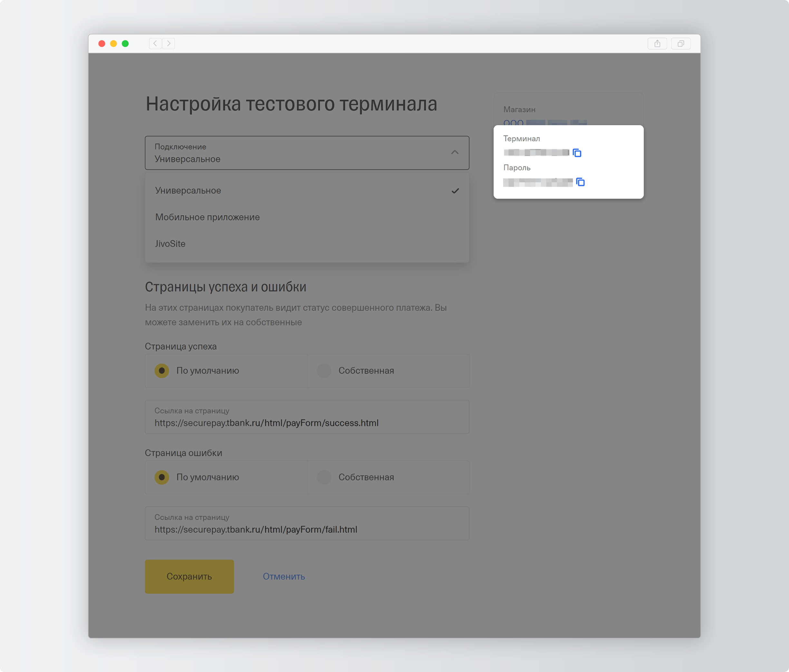This screenshot has width=789, height=672.
Task: Select По умолчанию for Страница успеха
Action: pos(226,371)
